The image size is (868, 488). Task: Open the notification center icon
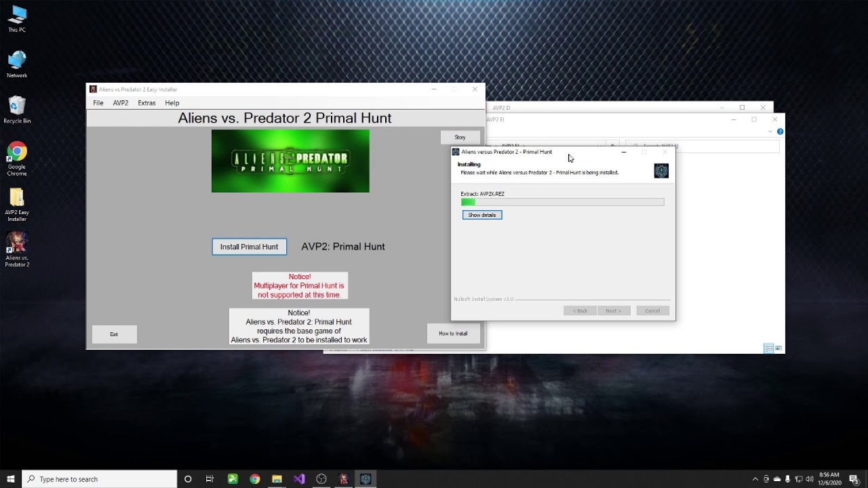tap(854, 479)
